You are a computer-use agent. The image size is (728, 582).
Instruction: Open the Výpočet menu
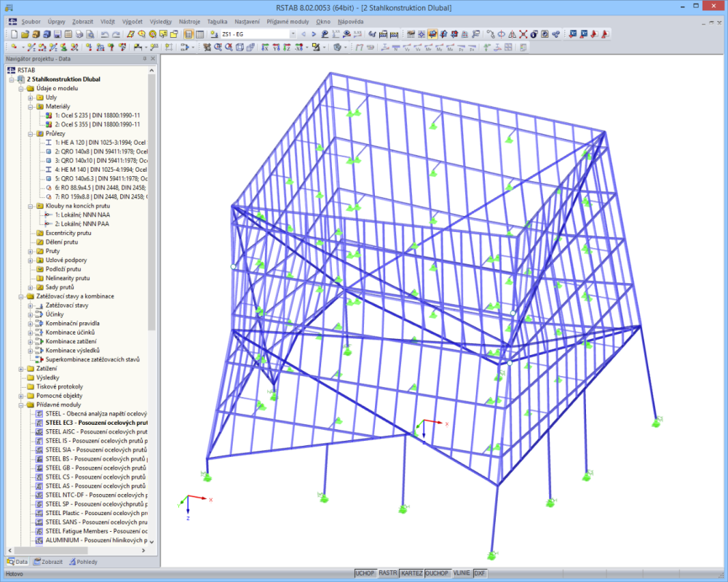[132, 21]
